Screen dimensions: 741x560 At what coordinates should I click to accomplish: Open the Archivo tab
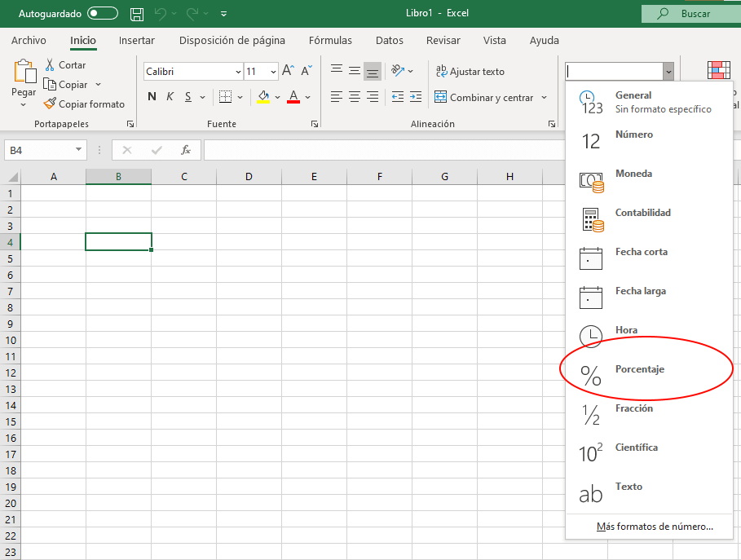point(29,41)
